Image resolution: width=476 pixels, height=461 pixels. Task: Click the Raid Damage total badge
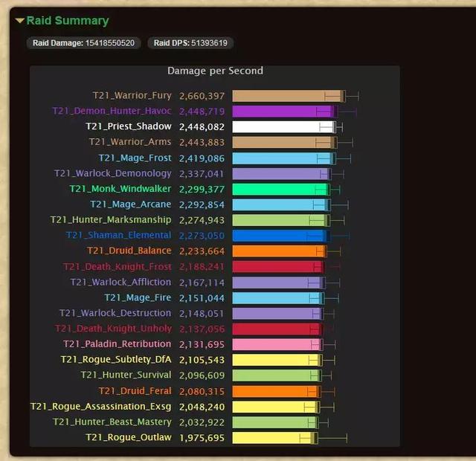click(83, 43)
